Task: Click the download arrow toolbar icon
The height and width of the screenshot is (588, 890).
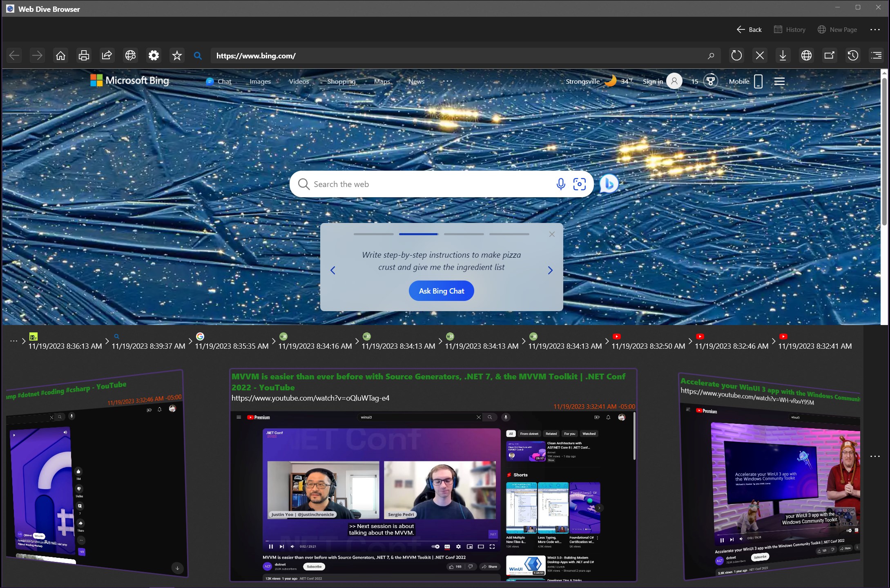Action: tap(783, 56)
